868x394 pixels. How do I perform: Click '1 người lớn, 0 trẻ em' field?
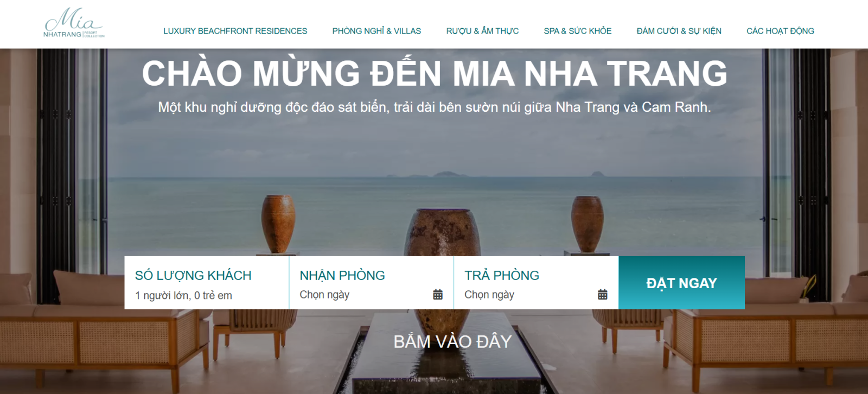[183, 295]
